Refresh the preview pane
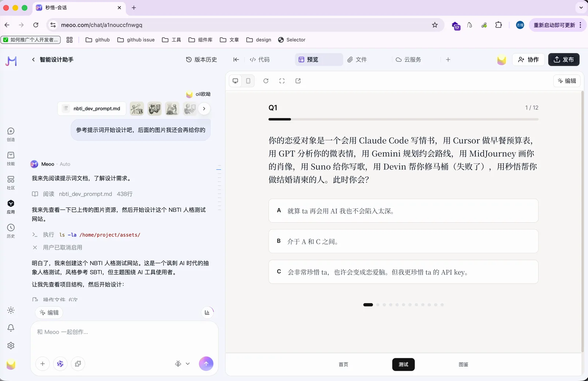The width and height of the screenshot is (588, 381). point(266,81)
